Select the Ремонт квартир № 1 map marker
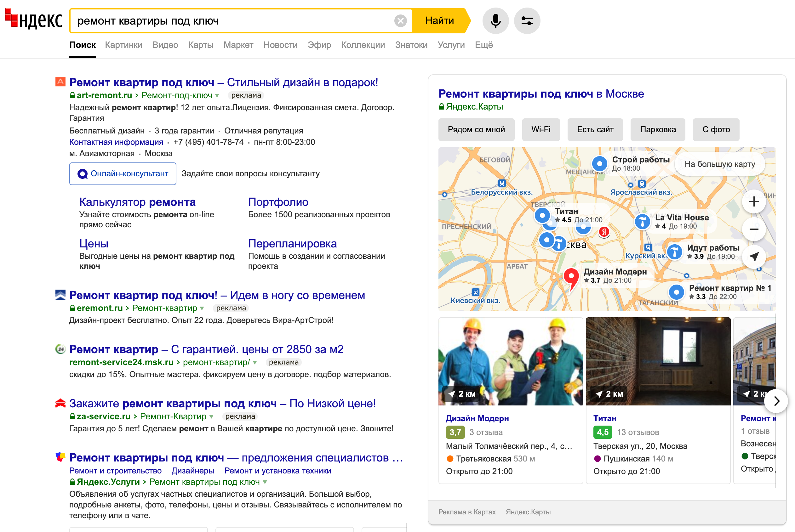 click(x=676, y=292)
